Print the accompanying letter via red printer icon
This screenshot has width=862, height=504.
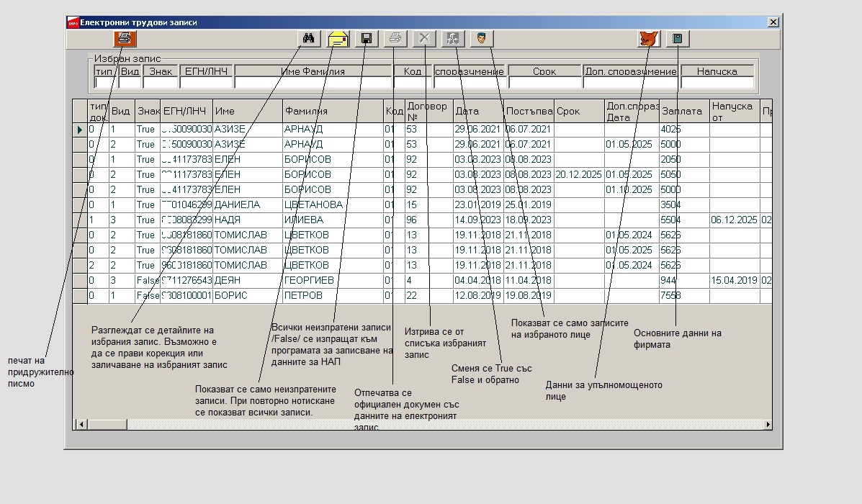tap(125, 38)
